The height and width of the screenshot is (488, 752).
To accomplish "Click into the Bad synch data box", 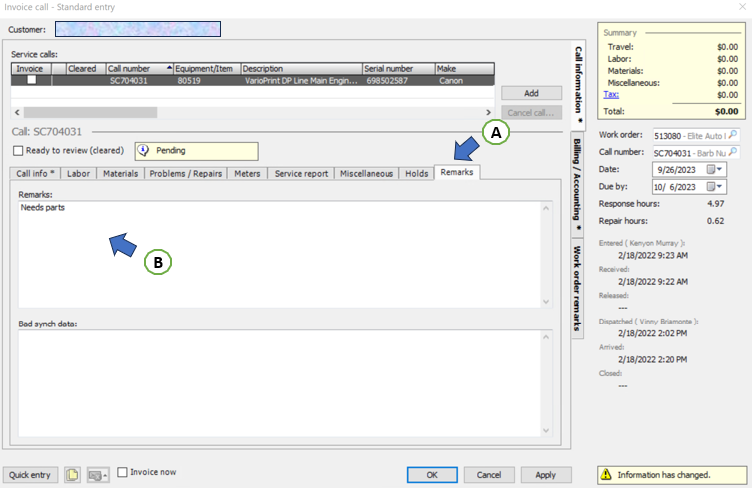I will [280, 383].
